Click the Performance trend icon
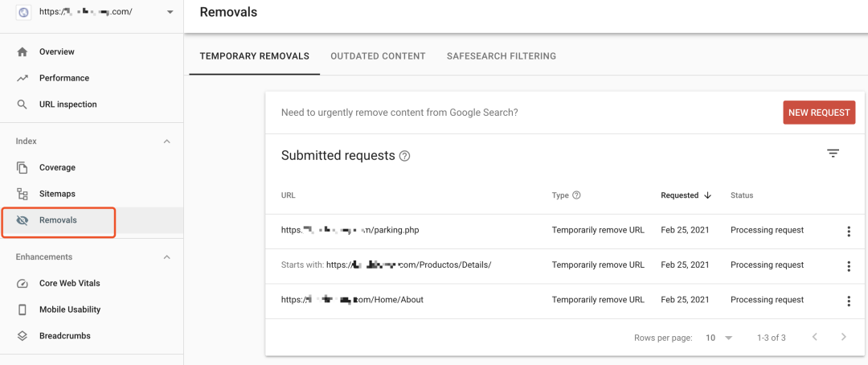 click(x=23, y=78)
